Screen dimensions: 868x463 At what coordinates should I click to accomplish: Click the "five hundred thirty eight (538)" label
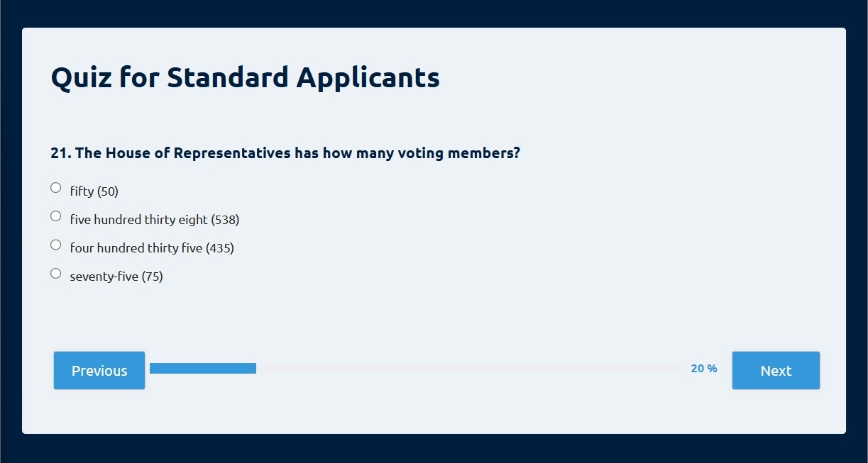pos(155,220)
